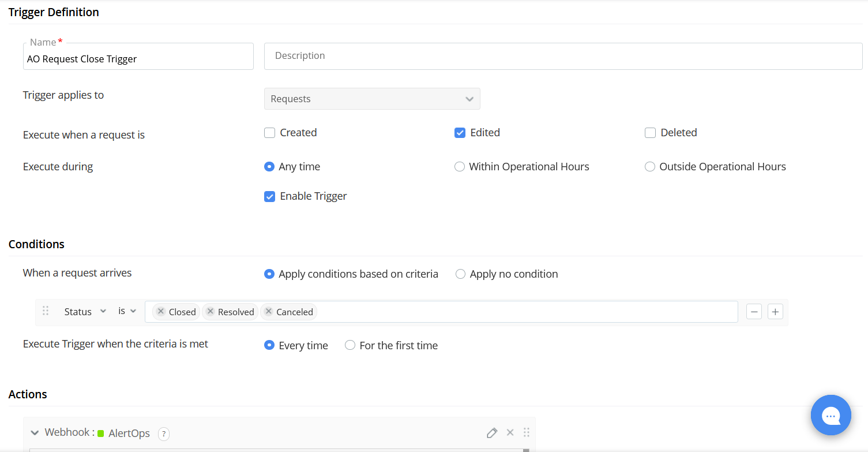868x452 pixels.
Task: Open the chat support bubble
Action: tap(831, 415)
